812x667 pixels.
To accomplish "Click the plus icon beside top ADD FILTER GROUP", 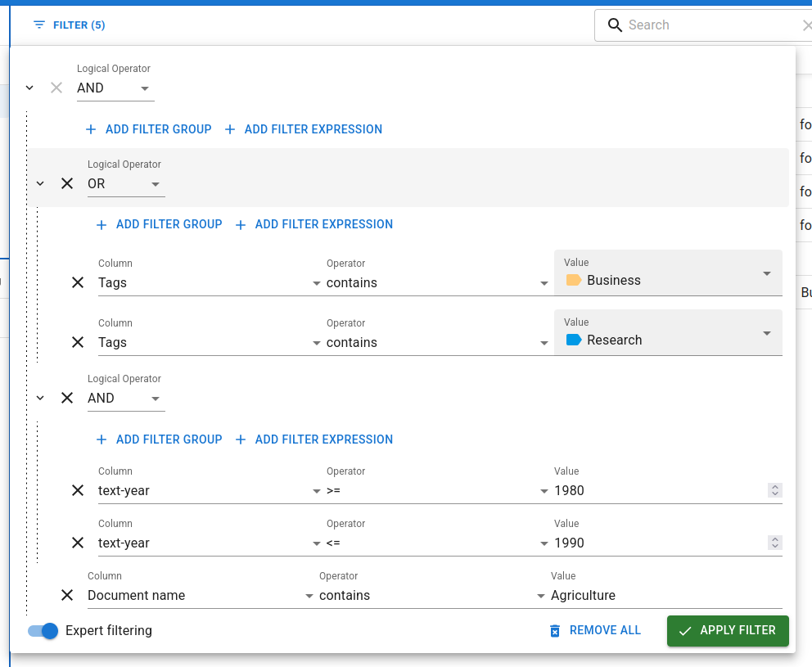I will [91, 129].
